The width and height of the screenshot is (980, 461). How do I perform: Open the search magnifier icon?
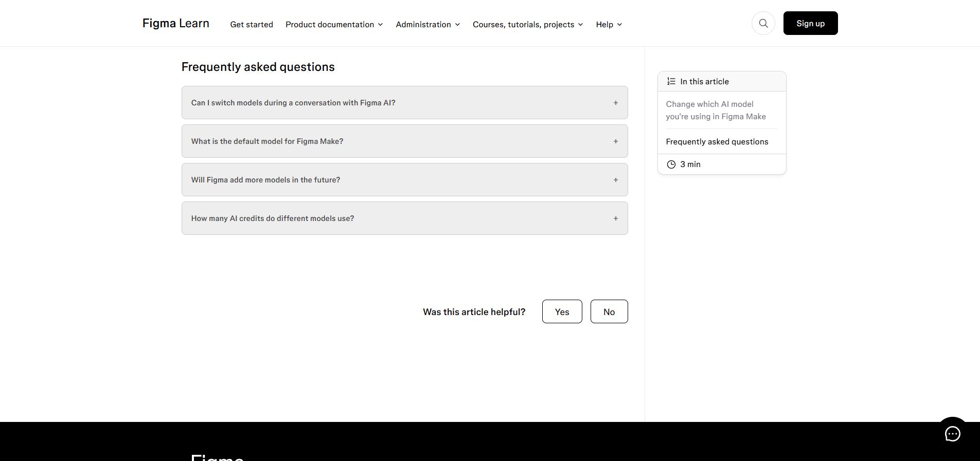tap(763, 23)
